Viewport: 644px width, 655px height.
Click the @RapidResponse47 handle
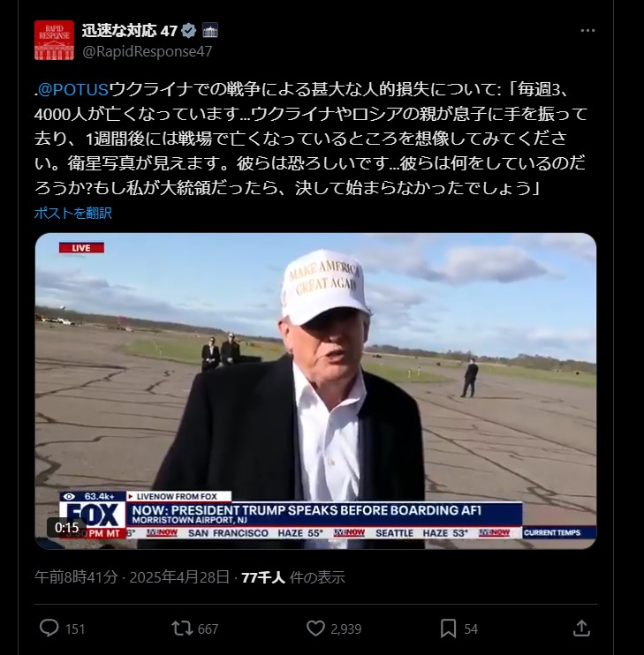[148, 52]
